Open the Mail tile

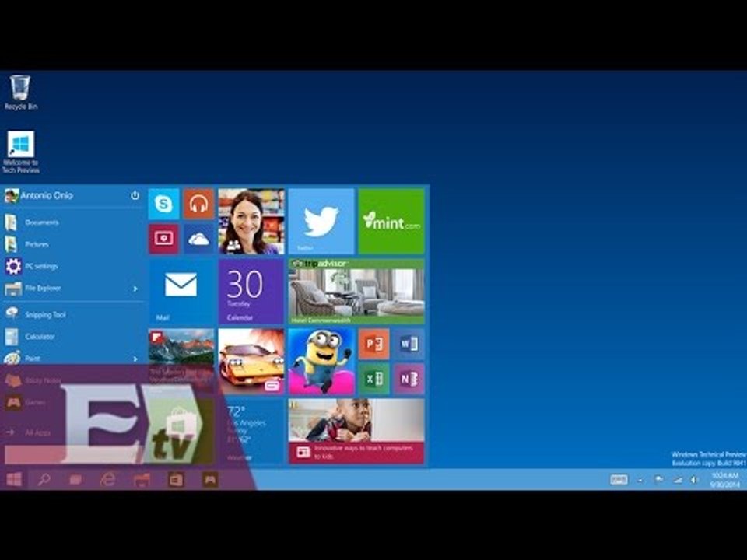pyautogui.click(x=181, y=292)
